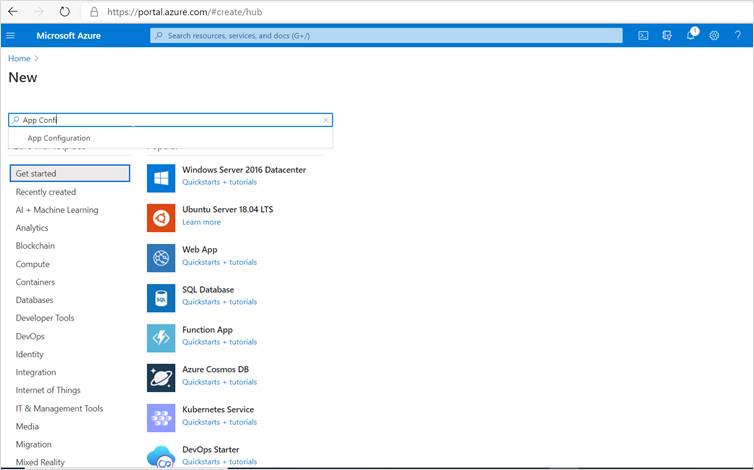Screen dimensions: 754x470
Task: Open the Recently created category
Action: pos(46,192)
